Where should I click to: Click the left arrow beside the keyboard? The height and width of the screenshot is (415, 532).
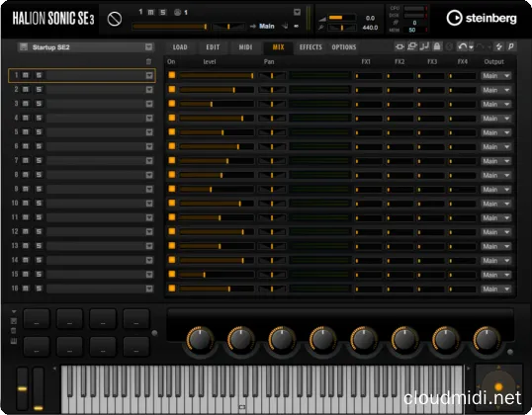[54, 369]
